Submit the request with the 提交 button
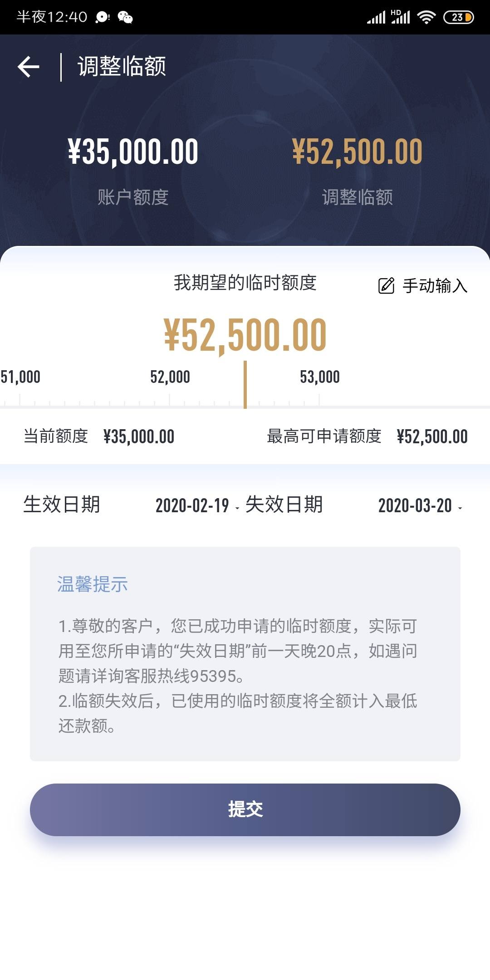490x980 pixels. click(x=245, y=809)
